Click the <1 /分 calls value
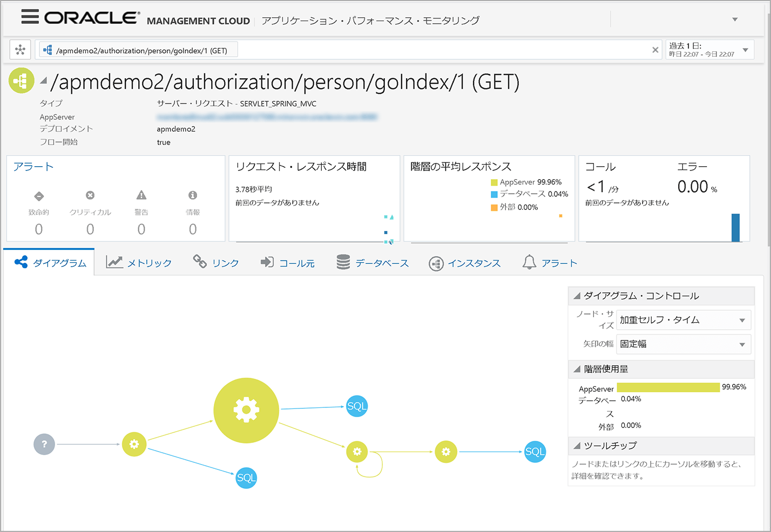Viewport: 771px width, 532px height. coord(603,187)
